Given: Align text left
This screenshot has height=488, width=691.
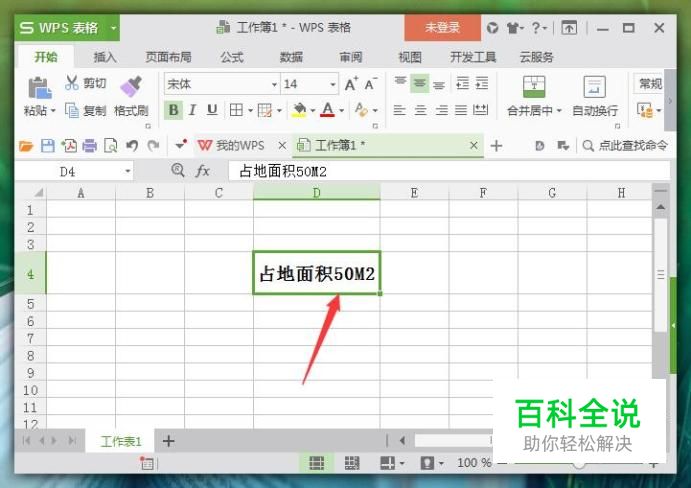Looking at the screenshot, I should tap(399, 110).
